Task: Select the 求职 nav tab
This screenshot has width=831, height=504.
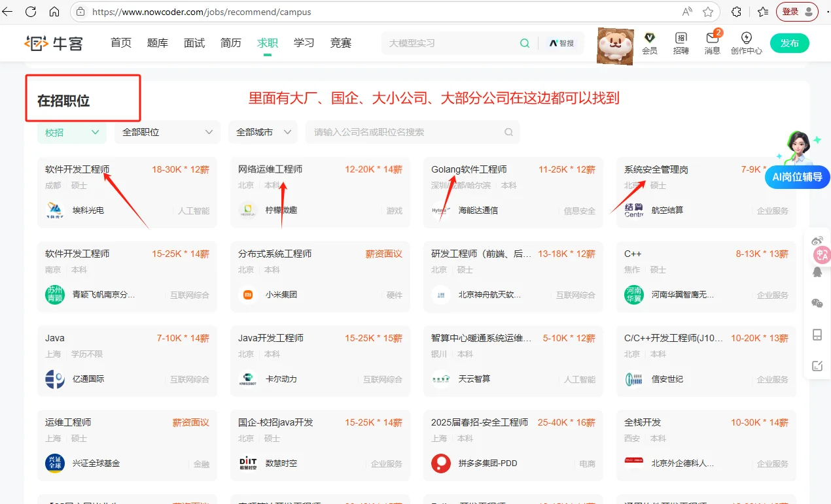Action: pyautogui.click(x=268, y=43)
